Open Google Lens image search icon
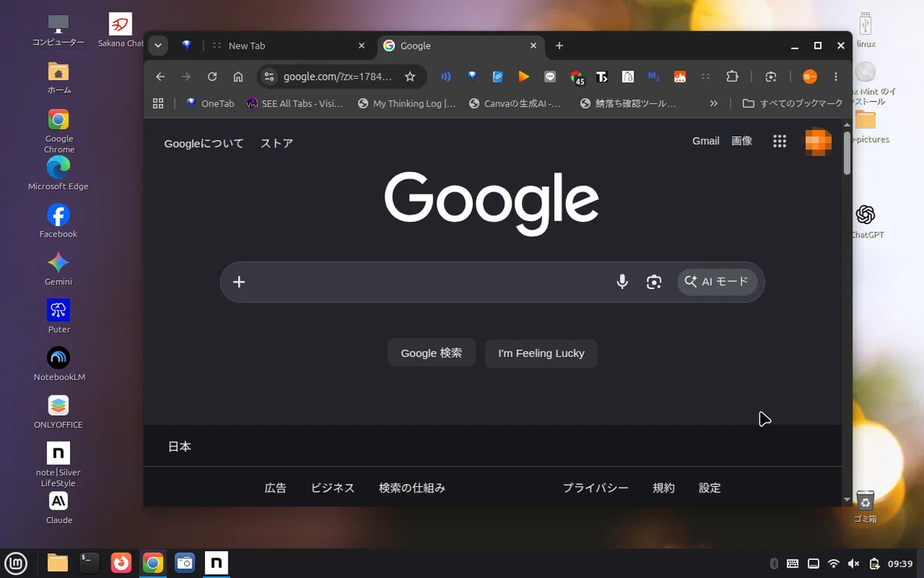Image resolution: width=924 pixels, height=578 pixels. [654, 282]
